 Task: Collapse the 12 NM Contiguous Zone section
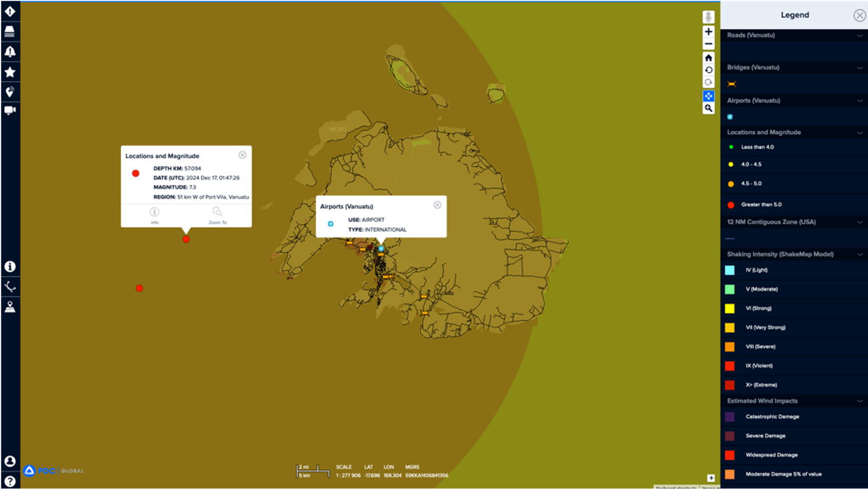(x=860, y=222)
